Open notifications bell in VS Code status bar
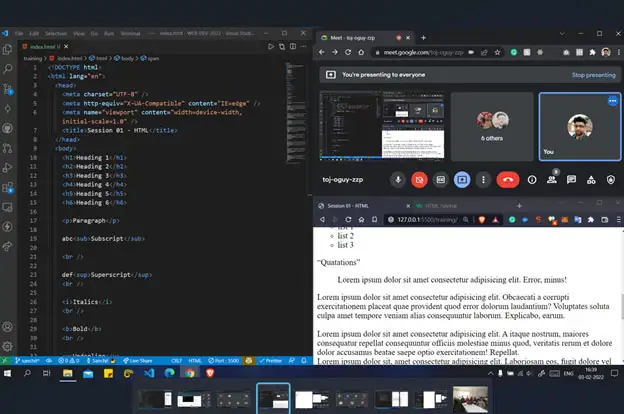This screenshot has width=624, height=414. point(304,361)
